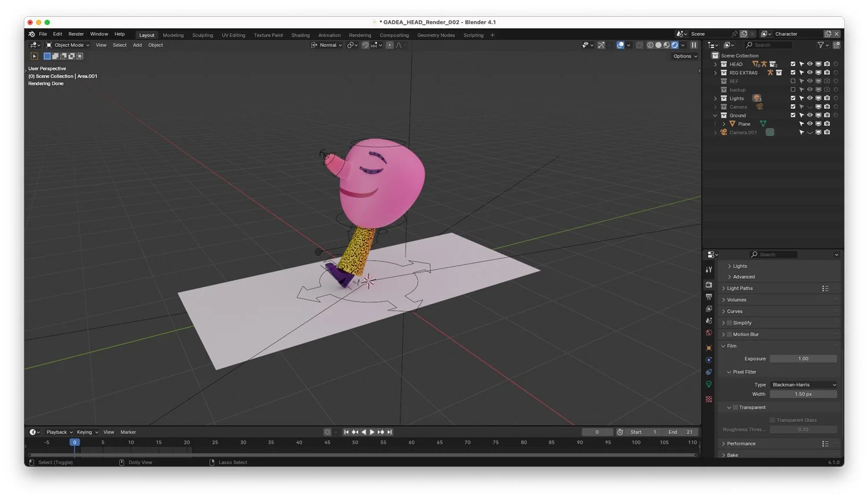Open the timeline Marker menu
The width and height of the screenshot is (868, 498).
[128, 432]
